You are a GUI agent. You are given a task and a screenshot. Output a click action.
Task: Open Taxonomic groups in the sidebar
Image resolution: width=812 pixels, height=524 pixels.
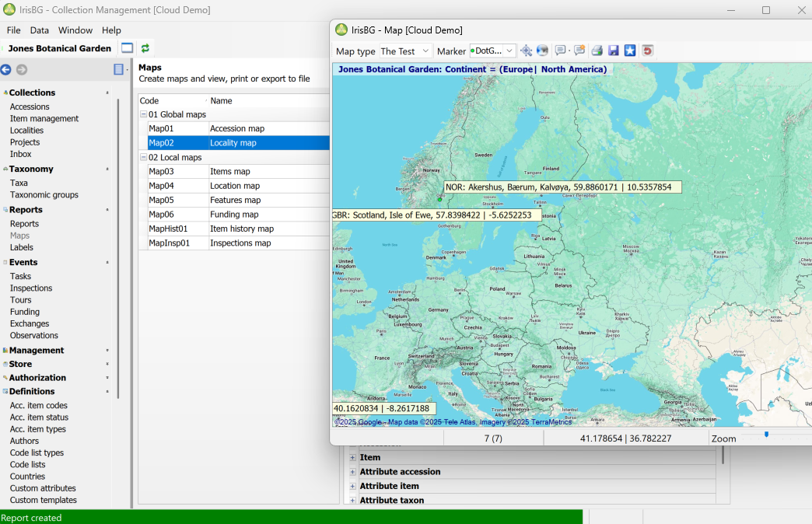[44, 194]
